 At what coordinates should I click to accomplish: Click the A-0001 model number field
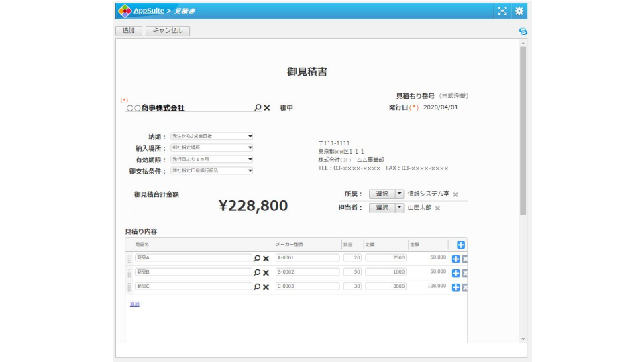[x=308, y=257]
